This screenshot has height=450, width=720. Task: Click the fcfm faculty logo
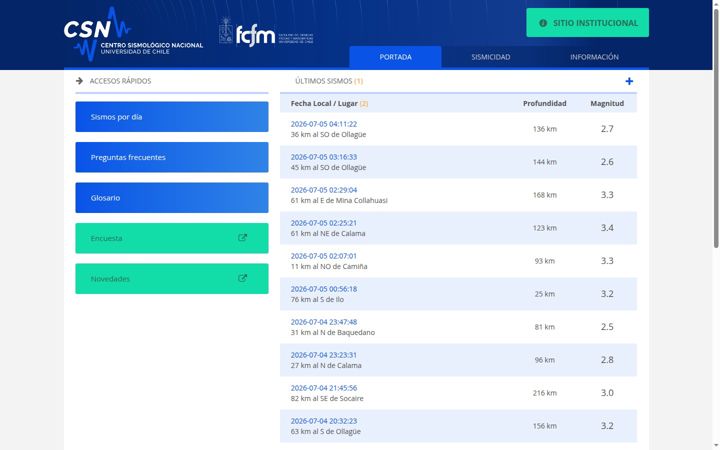tap(266, 32)
